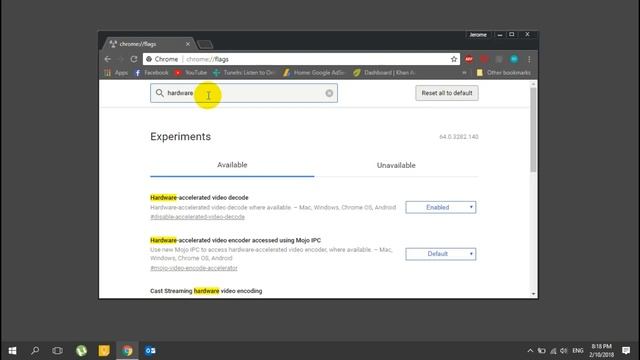The image size is (640, 360).
Task: Switch to the Unavailable tab
Action: pos(396,165)
